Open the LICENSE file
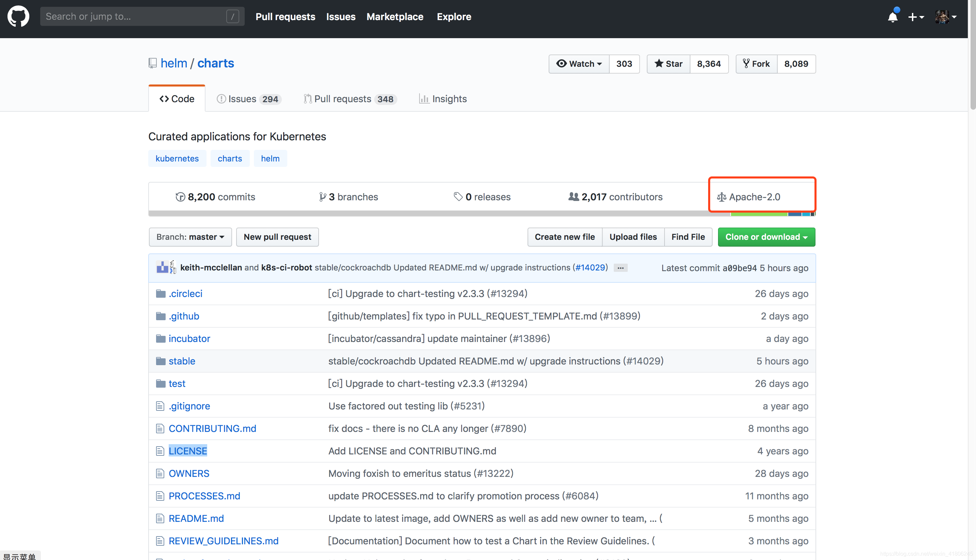 coord(188,451)
